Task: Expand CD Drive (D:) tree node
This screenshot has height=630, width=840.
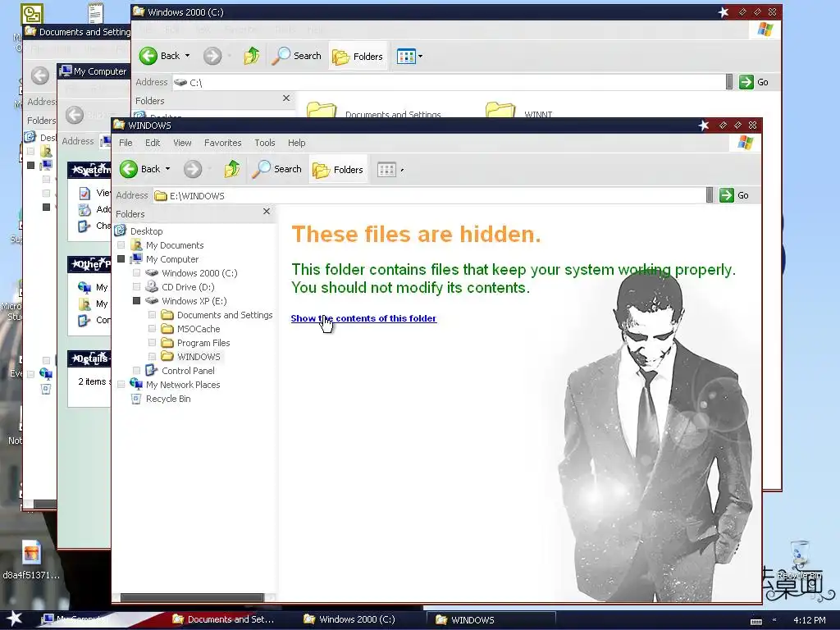Action: pos(137,287)
